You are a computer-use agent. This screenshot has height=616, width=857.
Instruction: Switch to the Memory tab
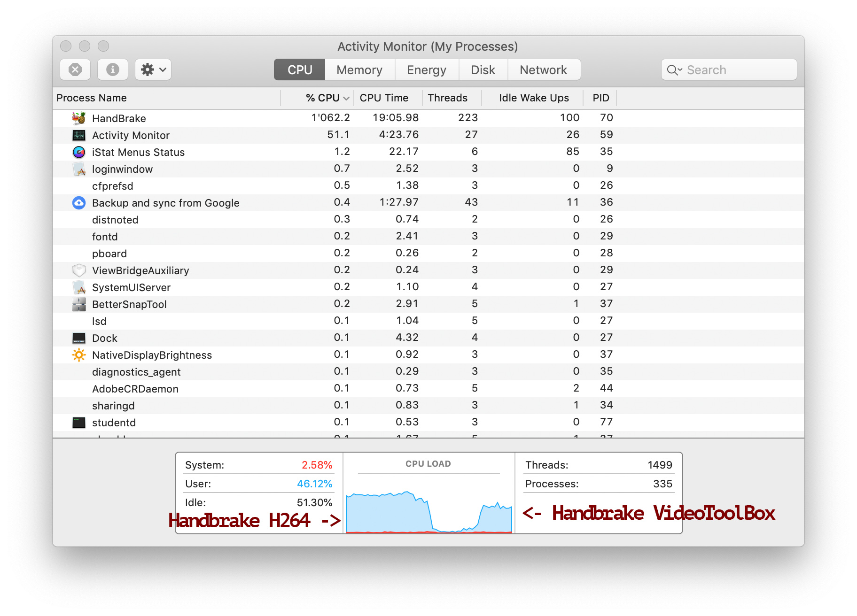pyautogui.click(x=359, y=69)
